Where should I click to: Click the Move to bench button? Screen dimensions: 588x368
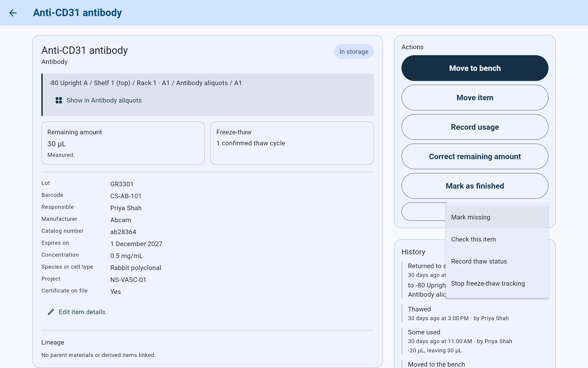tap(475, 68)
